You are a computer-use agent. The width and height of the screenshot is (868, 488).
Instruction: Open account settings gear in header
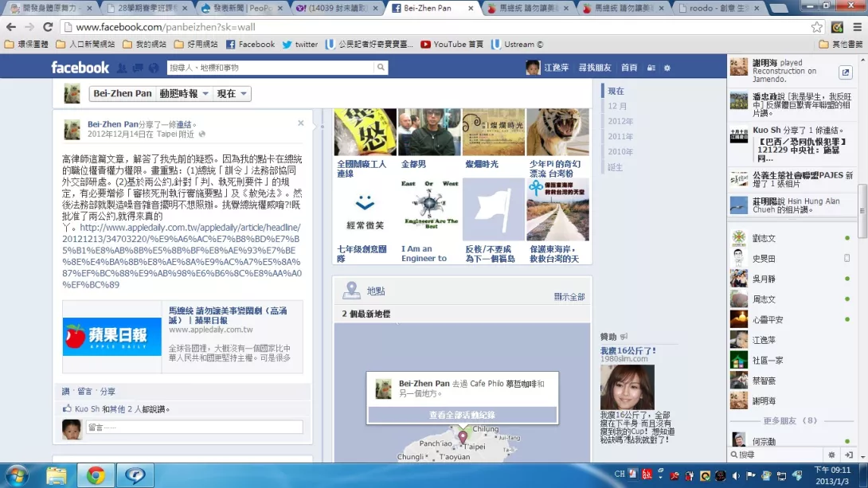tap(667, 68)
